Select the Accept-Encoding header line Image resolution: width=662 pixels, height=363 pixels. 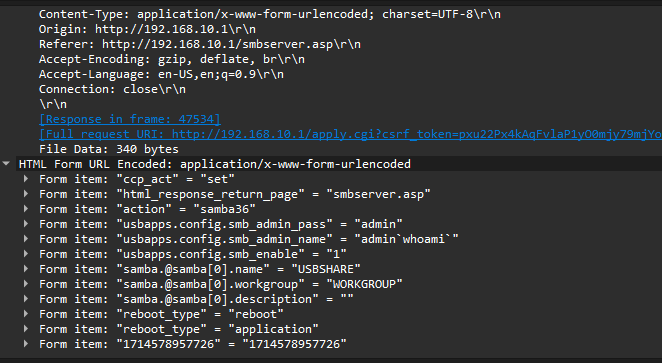tap(172, 59)
